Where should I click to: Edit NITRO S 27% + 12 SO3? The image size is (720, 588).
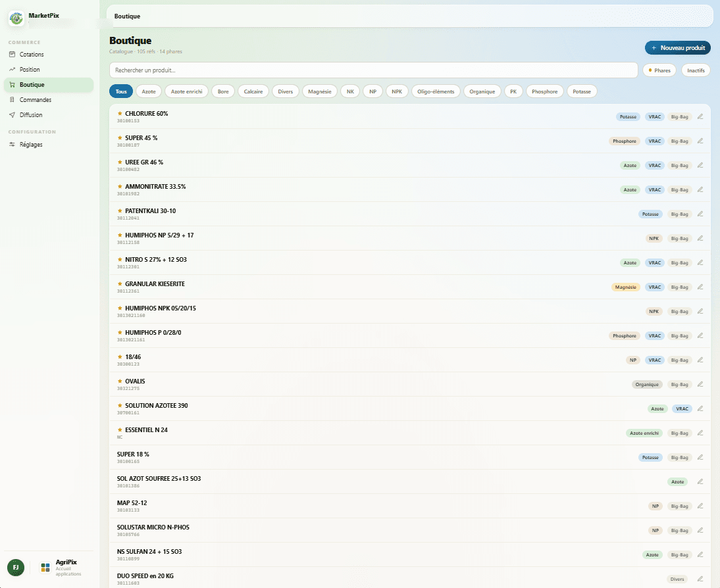click(x=700, y=262)
